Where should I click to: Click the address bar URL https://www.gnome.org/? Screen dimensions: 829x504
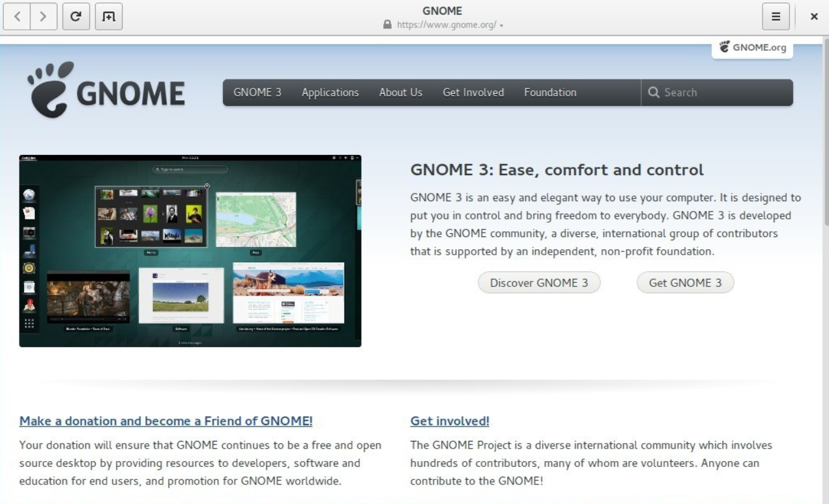point(446,25)
